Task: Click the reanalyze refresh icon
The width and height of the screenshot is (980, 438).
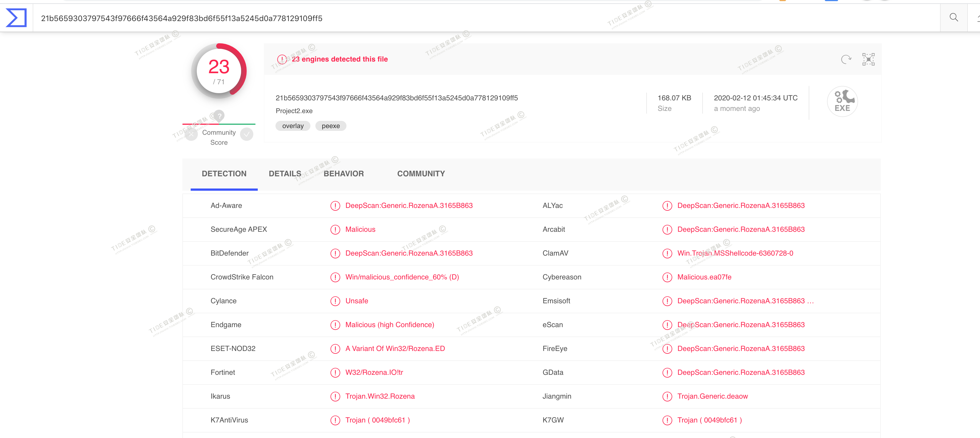Action: point(846,59)
